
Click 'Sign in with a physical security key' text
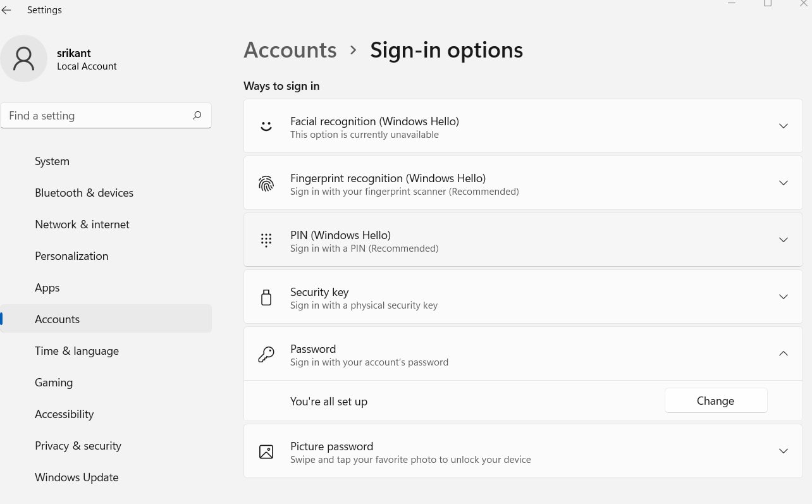(364, 305)
